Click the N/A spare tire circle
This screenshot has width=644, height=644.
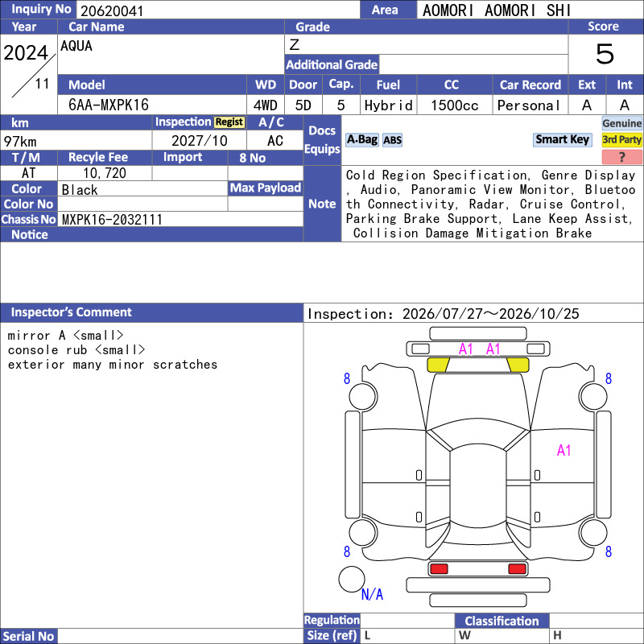point(352,579)
